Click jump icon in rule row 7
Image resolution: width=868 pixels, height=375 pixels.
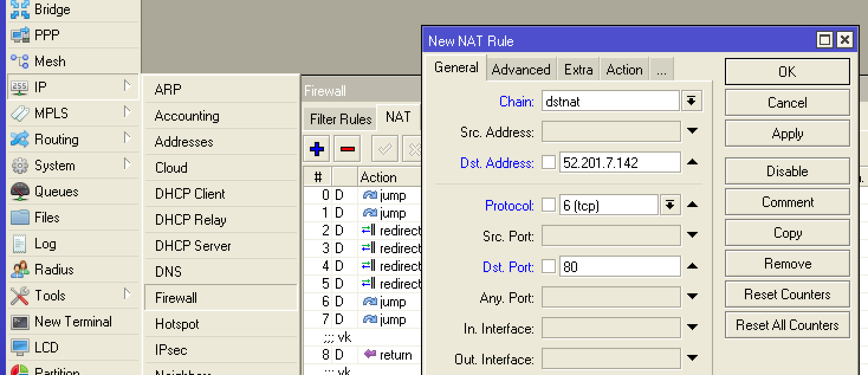(370, 319)
